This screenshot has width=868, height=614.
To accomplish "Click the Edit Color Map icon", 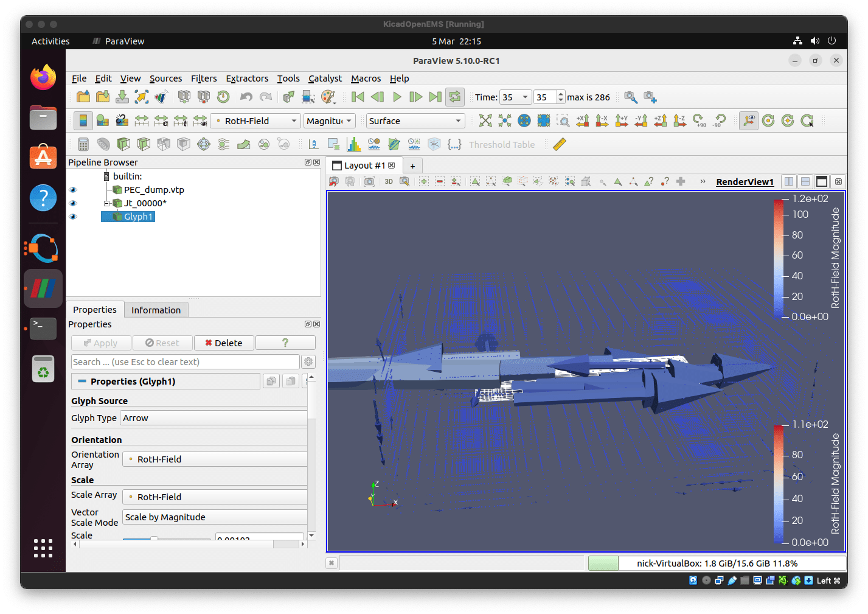I will click(103, 120).
